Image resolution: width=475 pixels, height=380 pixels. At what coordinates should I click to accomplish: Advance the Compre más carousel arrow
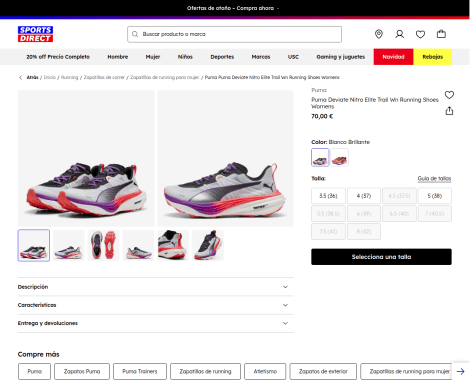461,371
